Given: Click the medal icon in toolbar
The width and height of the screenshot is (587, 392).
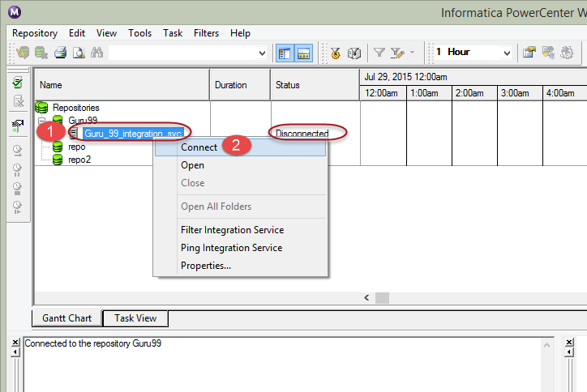Looking at the screenshot, I should 335,53.
